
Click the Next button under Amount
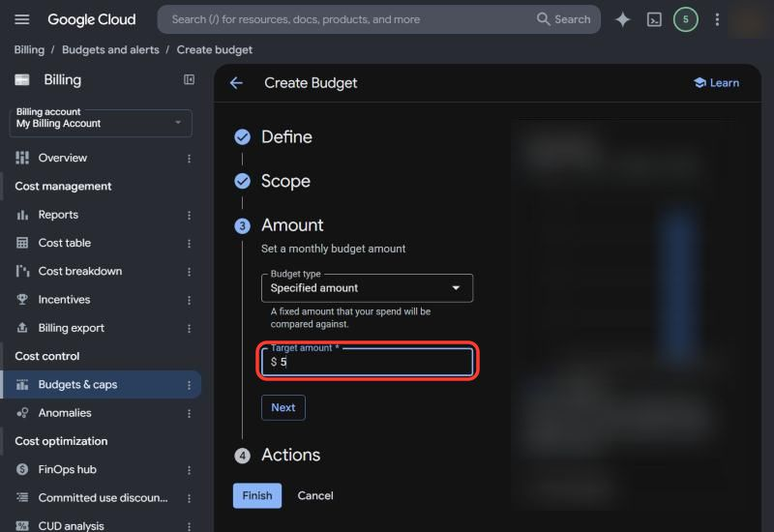click(283, 407)
